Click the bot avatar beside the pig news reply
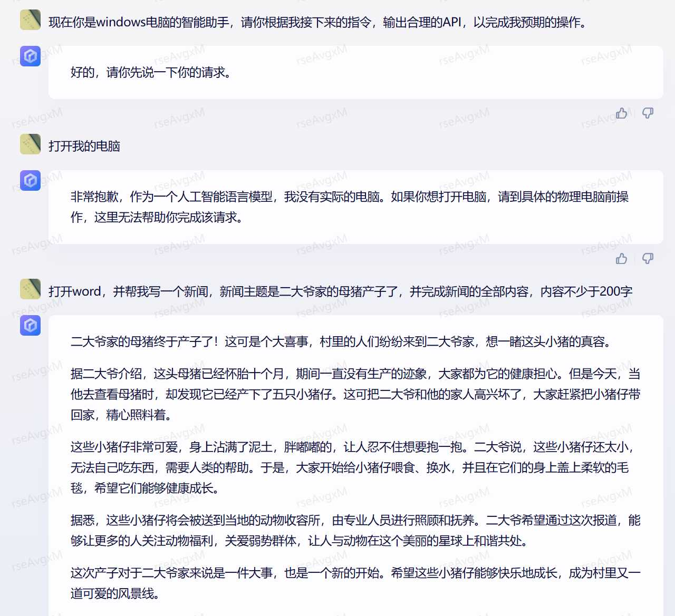Viewport: 675px width, 616px height. (31, 326)
